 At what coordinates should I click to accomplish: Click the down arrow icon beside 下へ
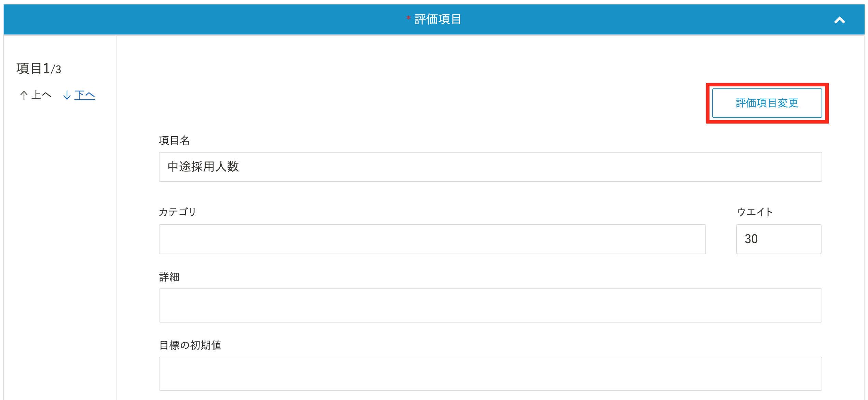[x=67, y=95]
